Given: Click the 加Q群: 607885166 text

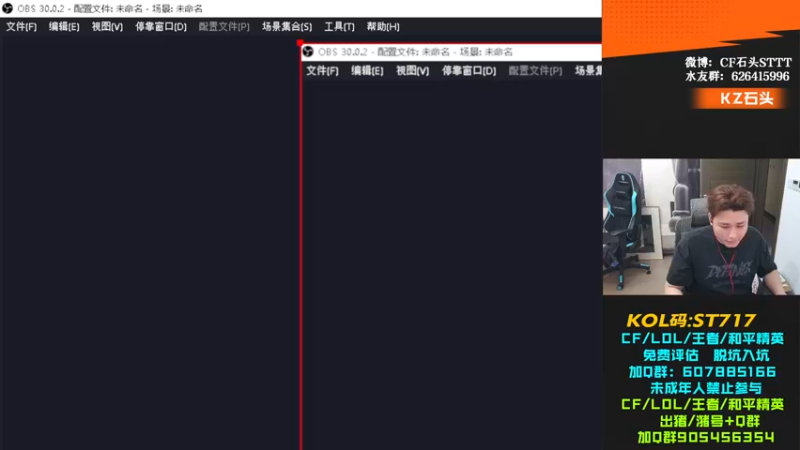Looking at the screenshot, I should pyautogui.click(x=703, y=372).
